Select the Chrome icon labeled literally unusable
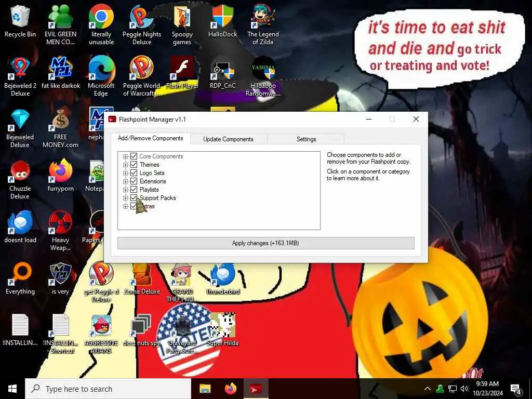 point(101,25)
